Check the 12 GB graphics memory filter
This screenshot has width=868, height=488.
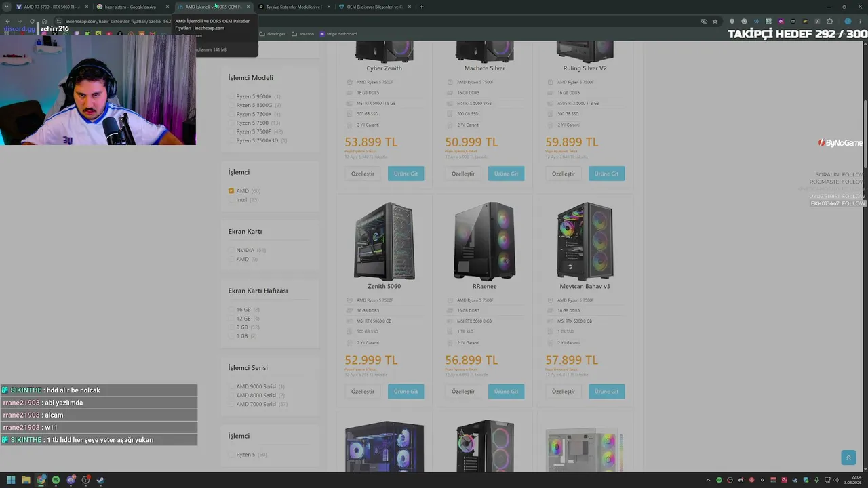231,319
